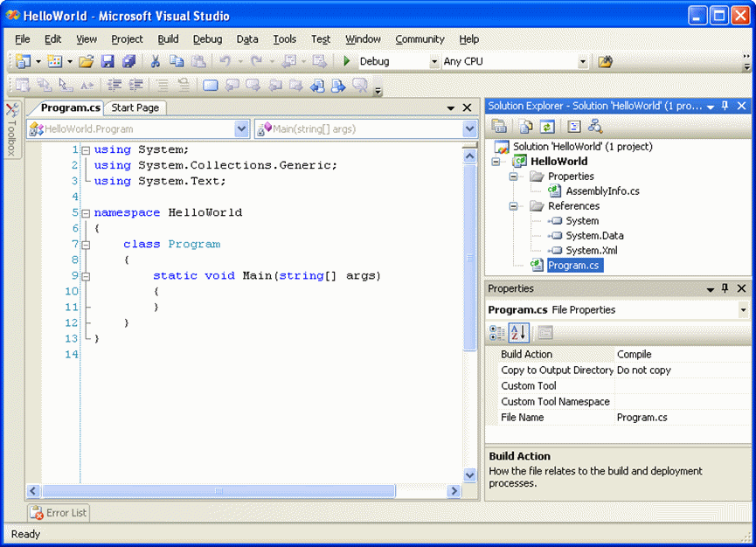The height and width of the screenshot is (547, 756).
Task: Click Copy to Output Directory value field
Action: point(682,370)
